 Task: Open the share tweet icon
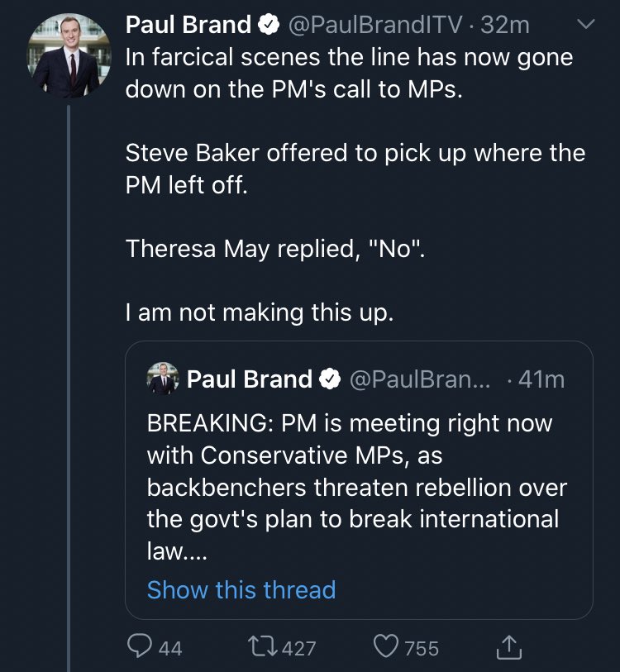[x=510, y=648]
